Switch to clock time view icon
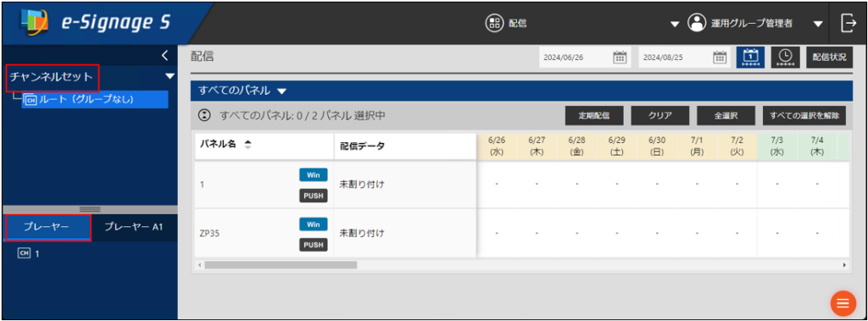The height and width of the screenshot is (321, 868). pos(786,57)
